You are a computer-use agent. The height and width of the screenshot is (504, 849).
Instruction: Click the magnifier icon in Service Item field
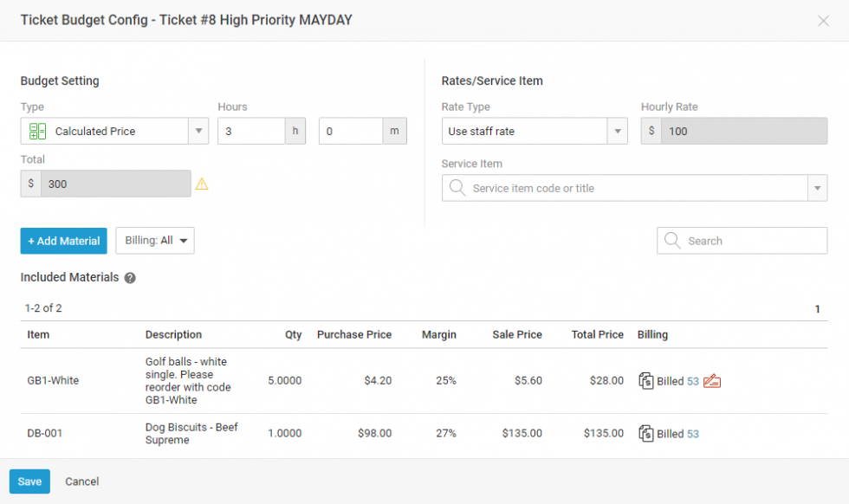click(457, 188)
